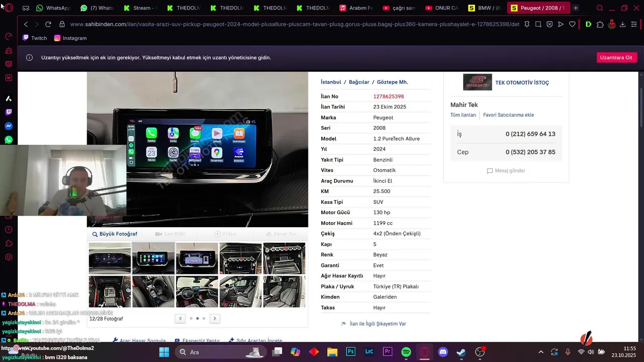Open browser search magnifier in tab bar
Screen dimensions: 644x362
[600, 8]
